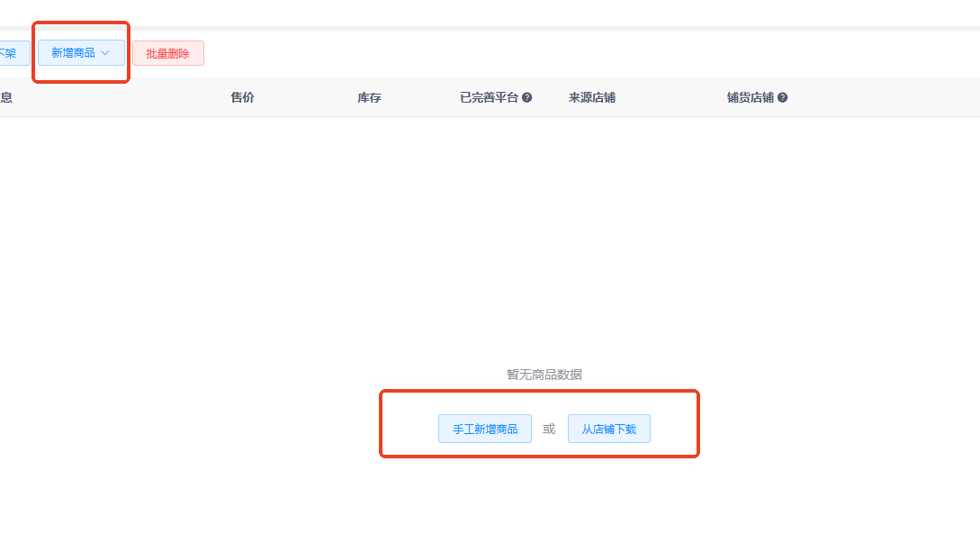This screenshot has width=980, height=552.
Task: Open the 新增商品 dropdown button
Action: click(81, 53)
